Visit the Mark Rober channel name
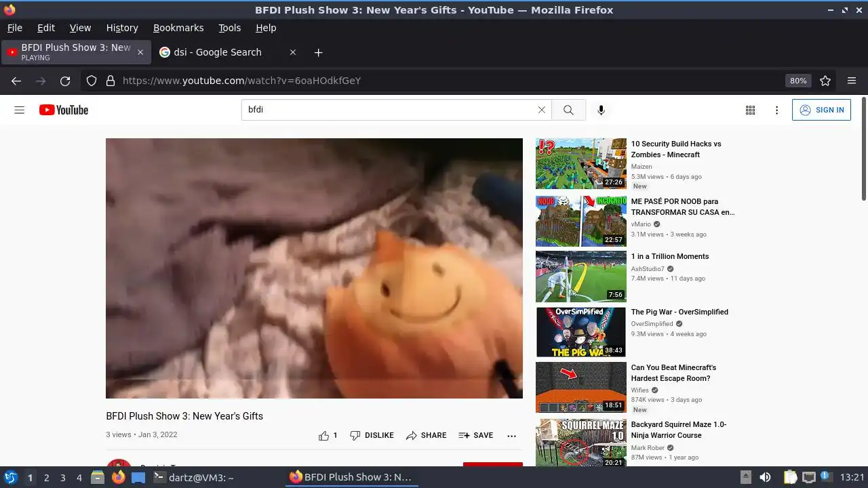Screen dimensions: 868x488 pyautogui.click(x=648, y=448)
